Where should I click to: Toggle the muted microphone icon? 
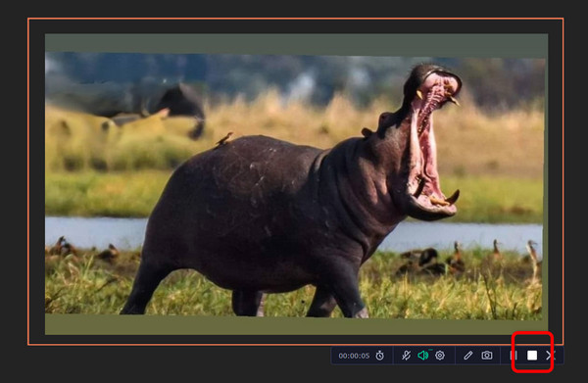click(406, 356)
